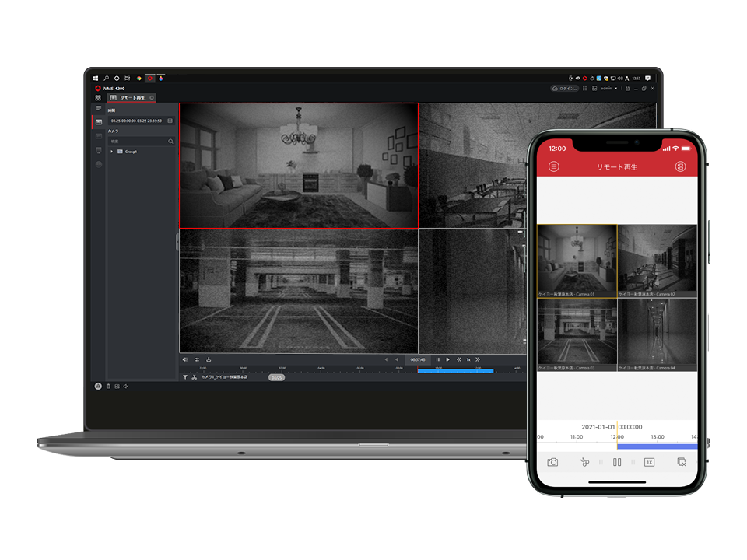Slow down playback with double-left arrows
747x560 pixels.
click(x=459, y=359)
